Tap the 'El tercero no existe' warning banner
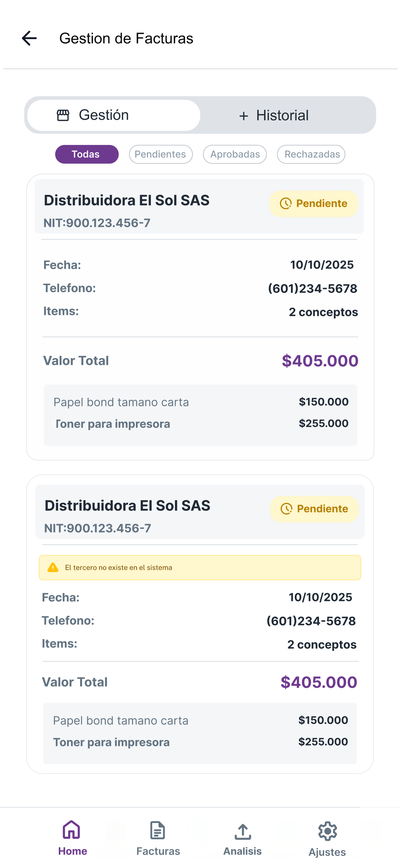The width and height of the screenshot is (401, 868). 200,567
